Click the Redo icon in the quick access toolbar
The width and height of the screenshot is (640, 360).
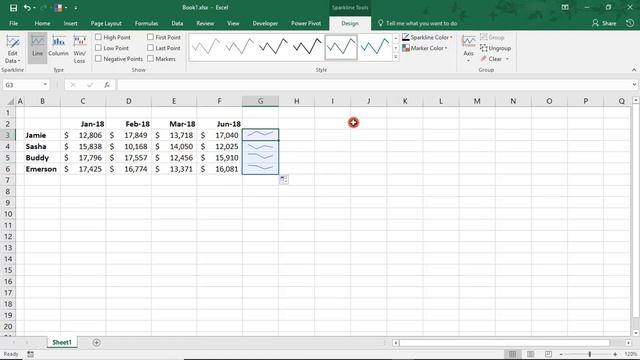(44, 8)
